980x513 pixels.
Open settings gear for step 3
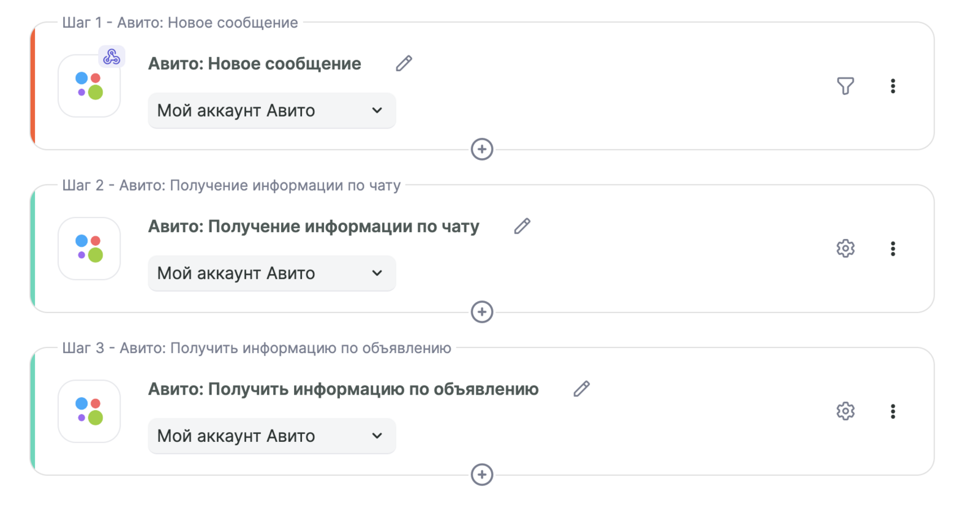845,411
